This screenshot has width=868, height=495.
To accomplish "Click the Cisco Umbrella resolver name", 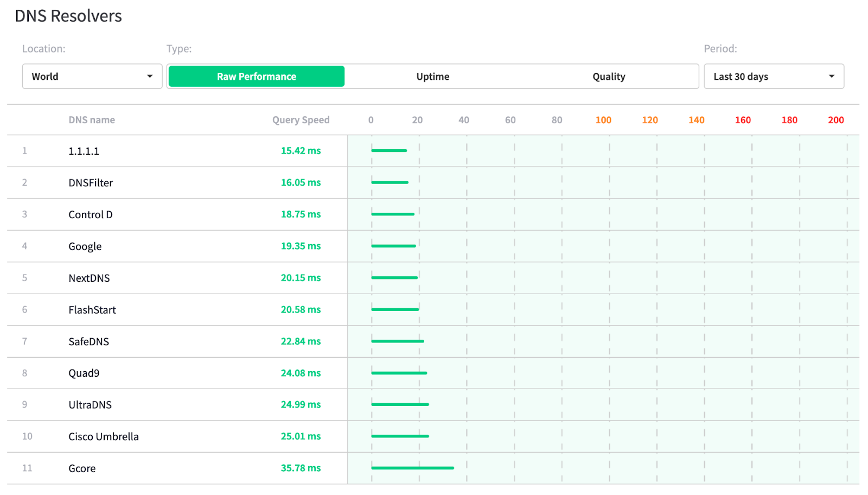I will click(x=104, y=436).
